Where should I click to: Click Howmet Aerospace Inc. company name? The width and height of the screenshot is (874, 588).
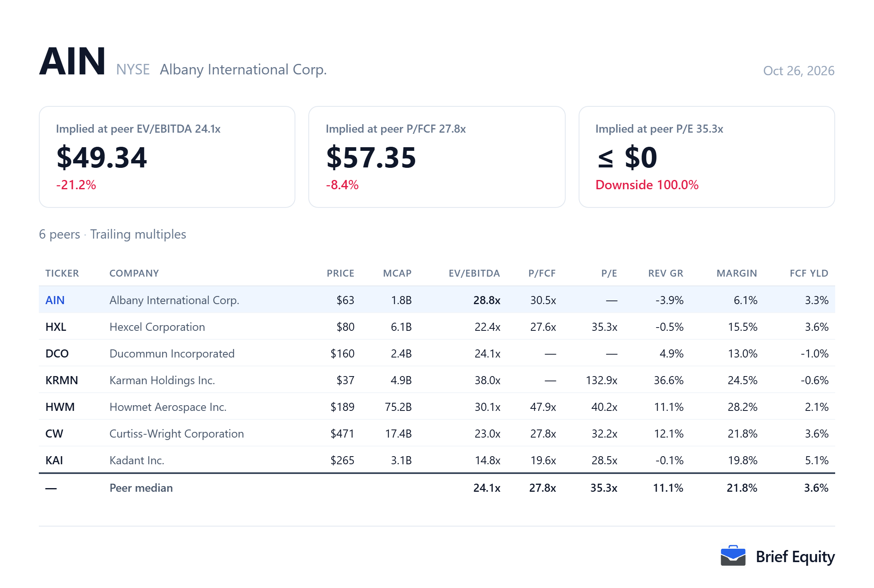(x=168, y=407)
